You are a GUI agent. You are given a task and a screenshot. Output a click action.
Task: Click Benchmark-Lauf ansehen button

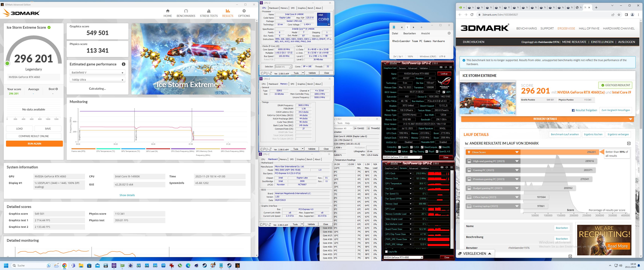pyautogui.click(x=564, y=134)
